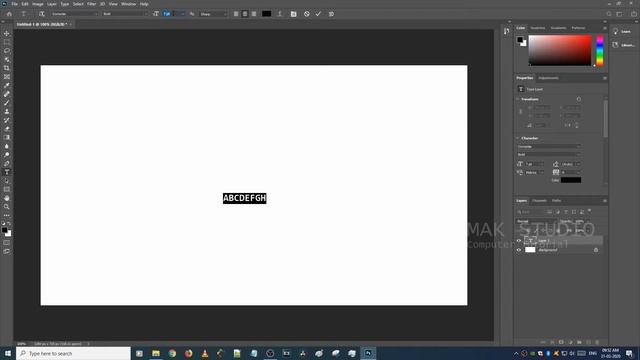Image resolution: width=640 pixels, height=360 pixels.
Task: Click the Windows search box
Action: [x=73, y=353]
